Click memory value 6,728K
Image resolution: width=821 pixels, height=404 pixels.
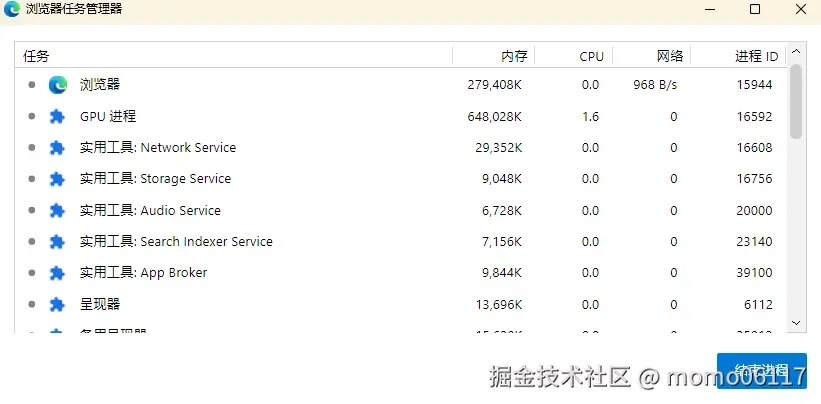pos(502,210)
